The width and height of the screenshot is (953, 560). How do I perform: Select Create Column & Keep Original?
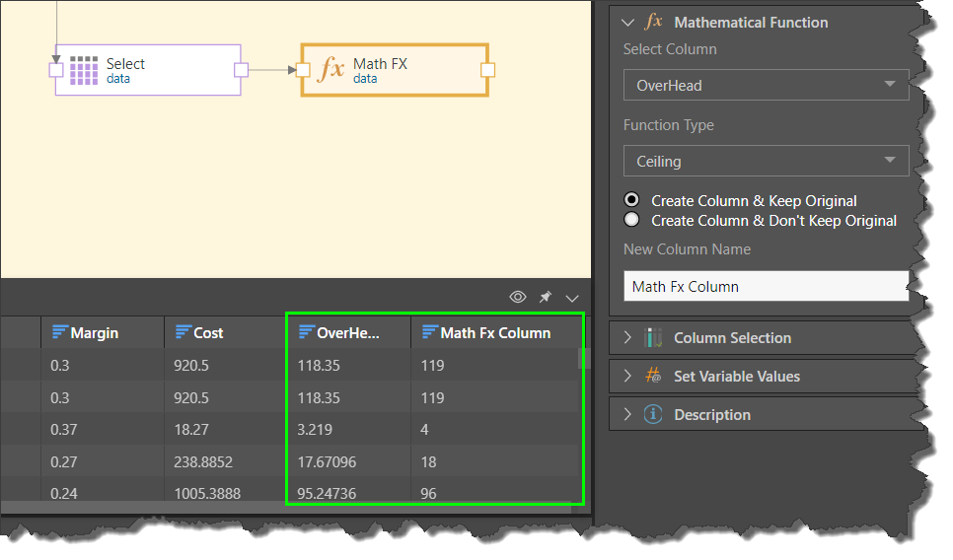tap(632, 200)
